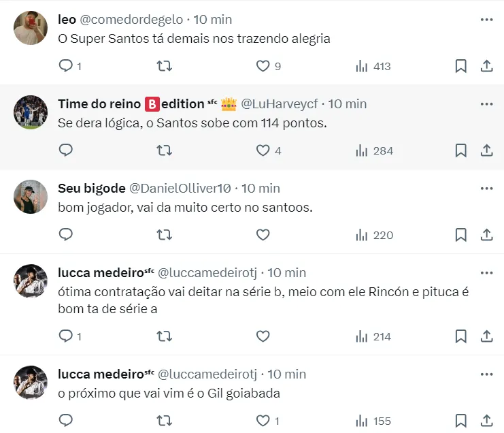The width and height of the screenshot is (504, 433).
Task: Open more options on Seu bigode's tweet
Action: (486, 188)
